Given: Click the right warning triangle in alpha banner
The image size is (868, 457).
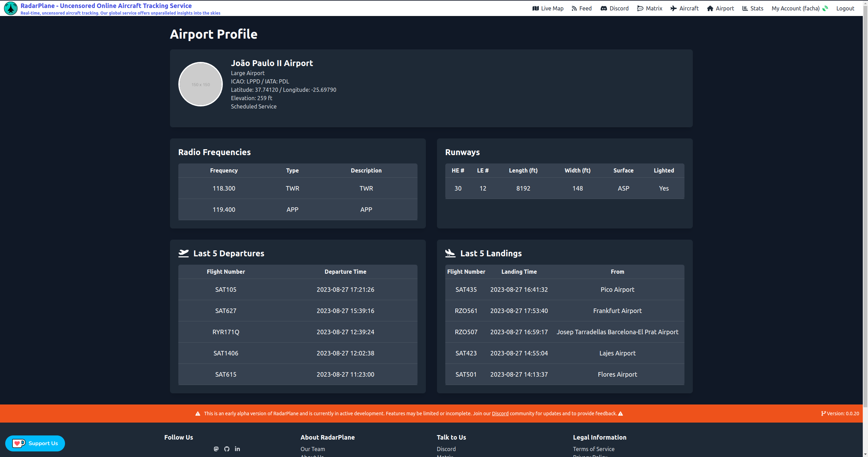Looking at the screenshot, I should pyautogui.click(x=621, y=414).
